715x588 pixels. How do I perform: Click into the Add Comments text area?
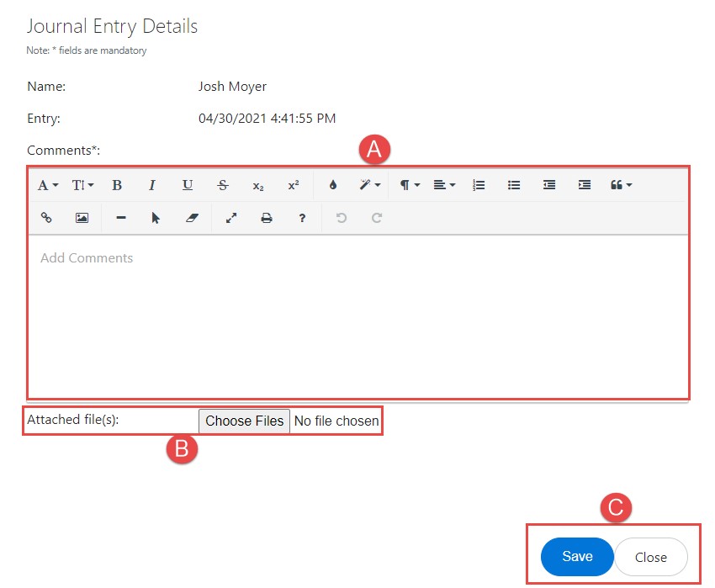tap(358, 316)
